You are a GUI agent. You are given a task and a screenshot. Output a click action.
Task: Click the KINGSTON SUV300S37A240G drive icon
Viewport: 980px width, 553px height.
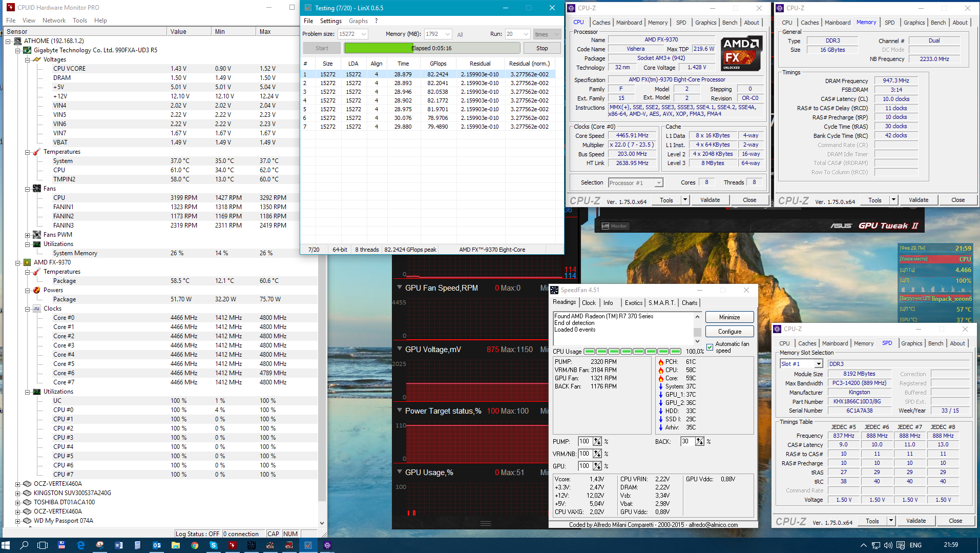[28, 493]
